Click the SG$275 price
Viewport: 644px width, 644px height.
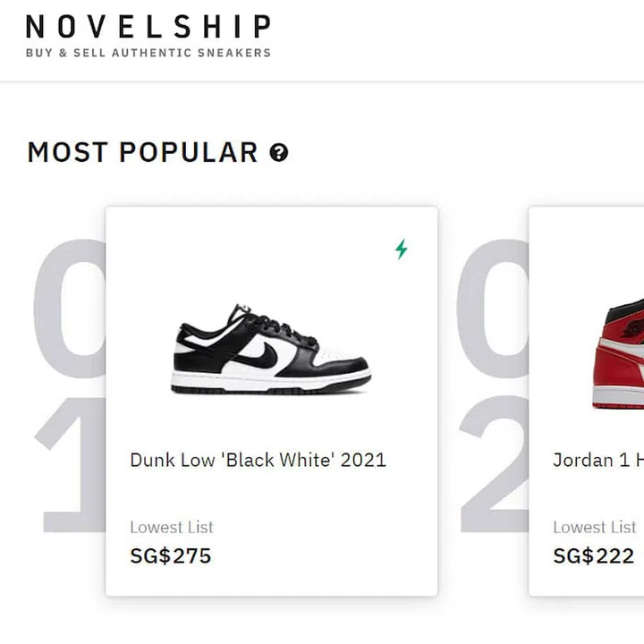click(x=171, y=556)
